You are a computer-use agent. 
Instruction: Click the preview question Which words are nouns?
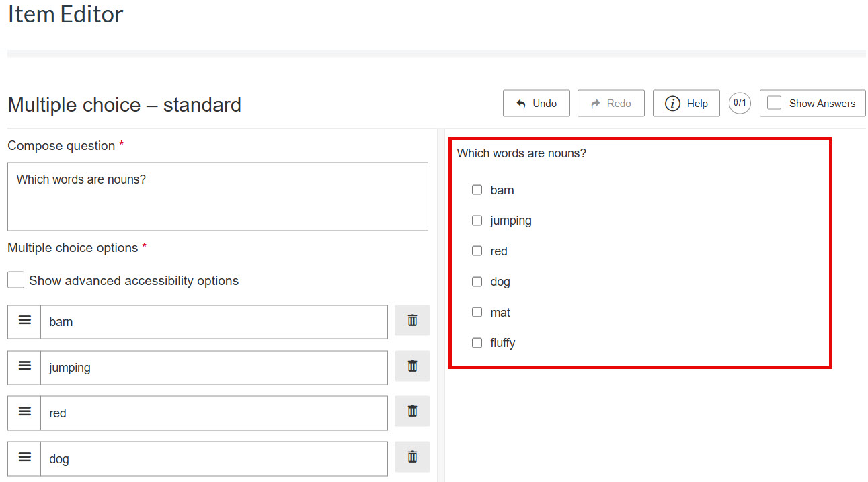522,153
